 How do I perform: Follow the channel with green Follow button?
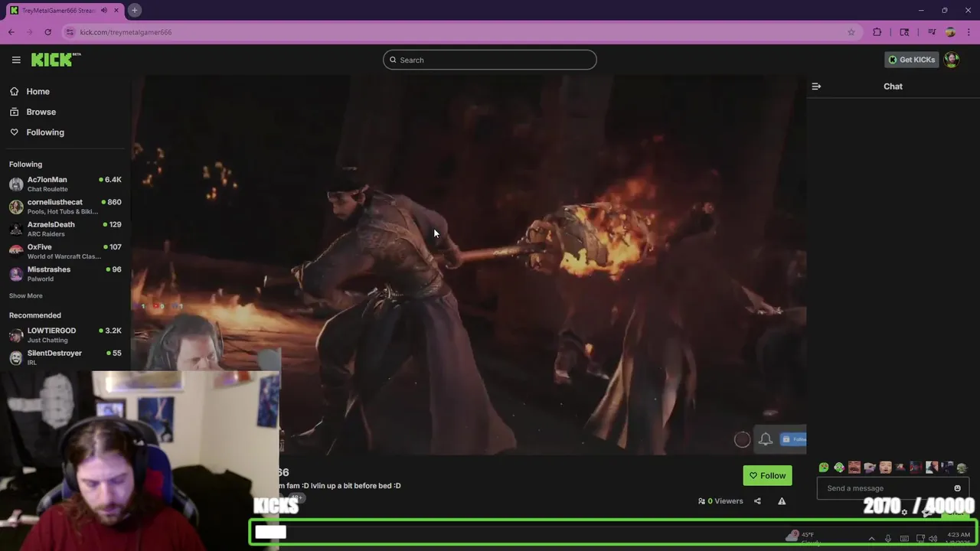pyautogui.click(x=767, y=475)
